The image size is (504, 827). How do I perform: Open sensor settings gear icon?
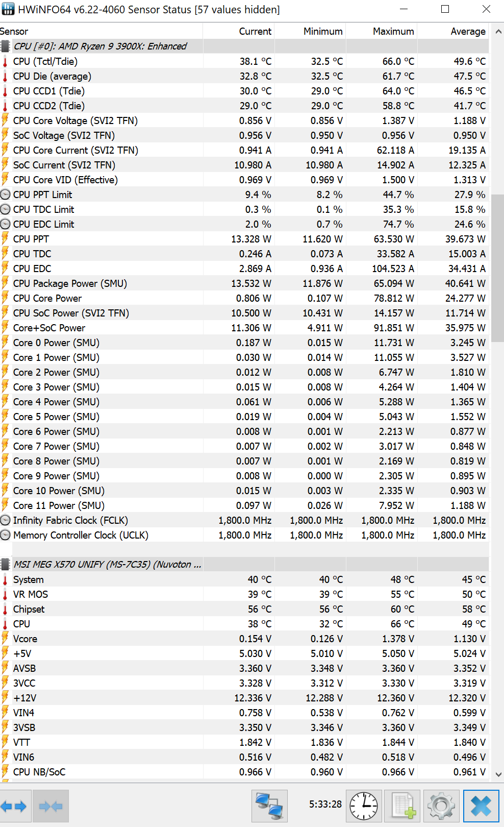pyautogui.click(x=441, y=806)
